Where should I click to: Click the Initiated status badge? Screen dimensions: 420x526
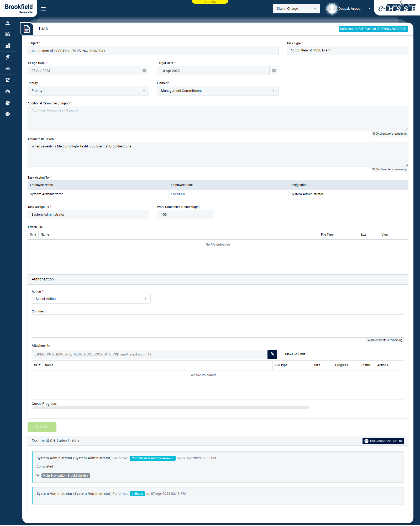pyautogui.click(x=137, y=493)
